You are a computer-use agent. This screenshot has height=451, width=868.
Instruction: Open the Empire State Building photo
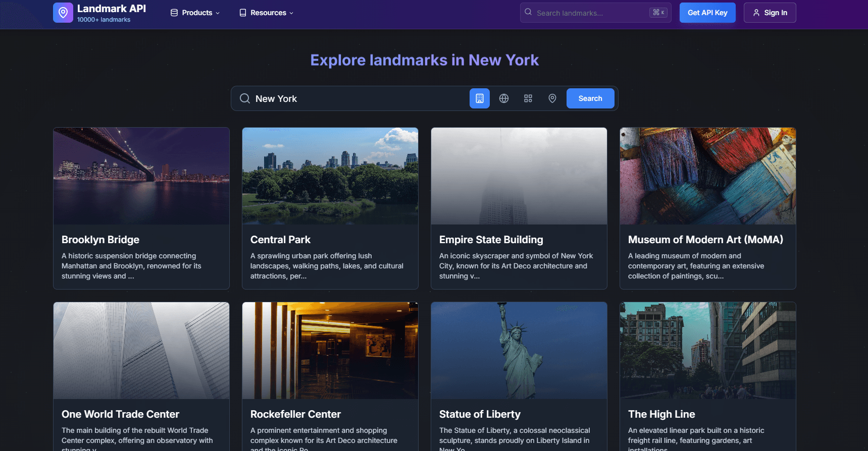[x=519, y=176]
